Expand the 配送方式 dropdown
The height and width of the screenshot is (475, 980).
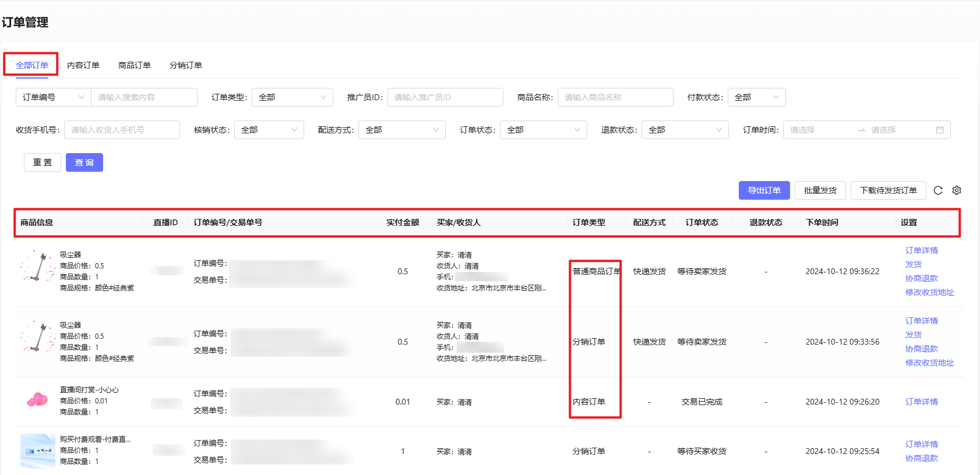[401, 130]
